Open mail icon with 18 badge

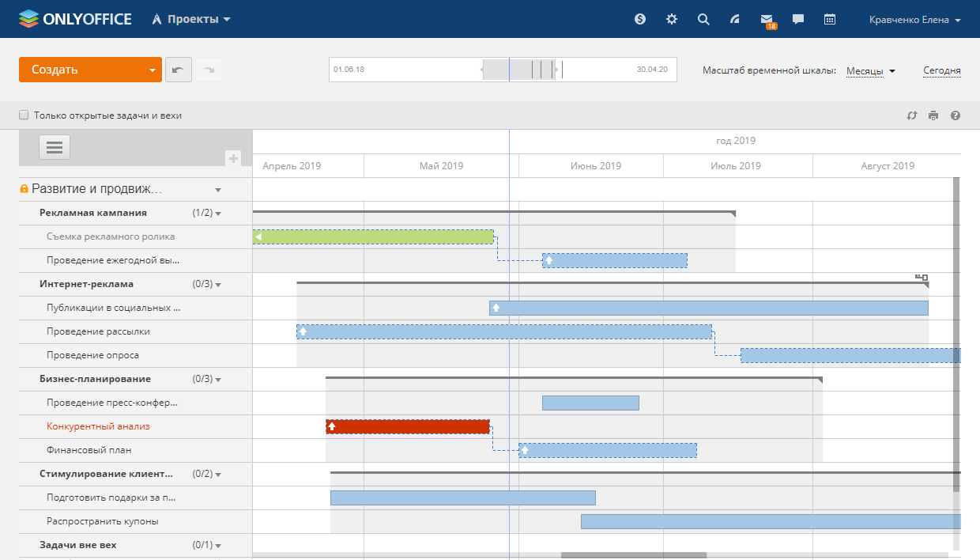tap(767, 19)
